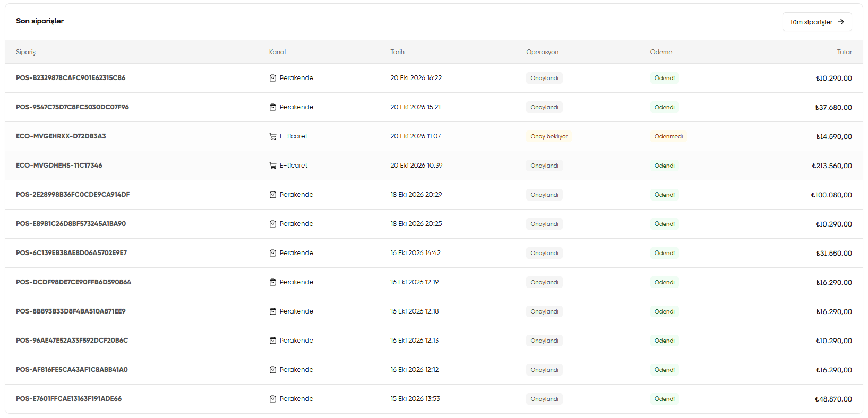Click the cart icon for order ECO-MVGDHEHS-11C17346
The width and height of the screenshot is (868, 418).
click(273, 166)
